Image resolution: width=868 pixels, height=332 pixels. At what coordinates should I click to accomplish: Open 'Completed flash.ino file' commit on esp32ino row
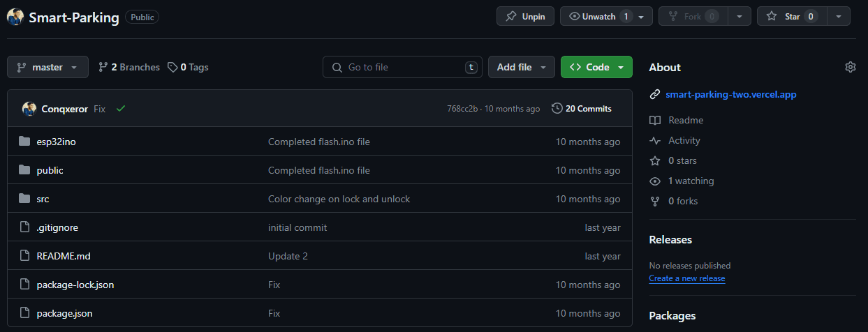[x=319, y=142]
